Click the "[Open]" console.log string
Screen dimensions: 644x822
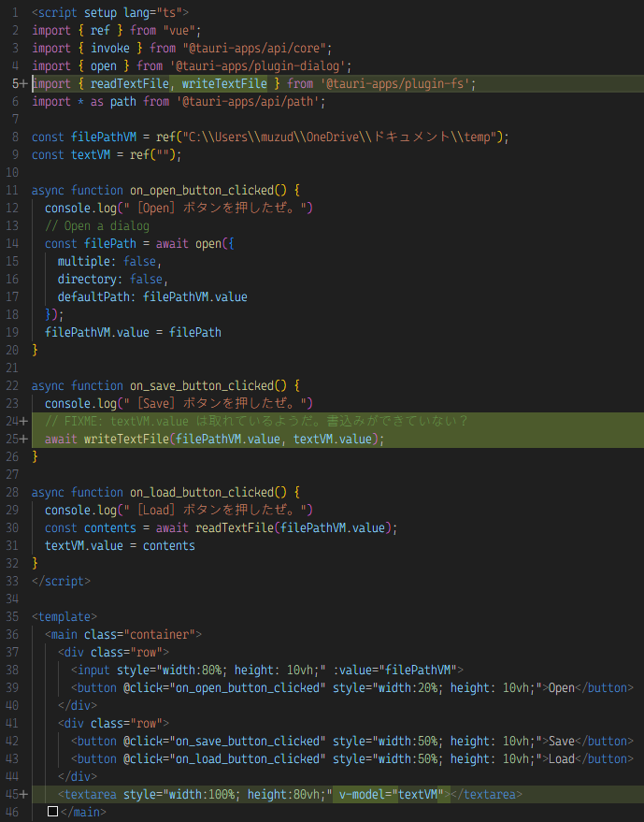tap(215, 209)
